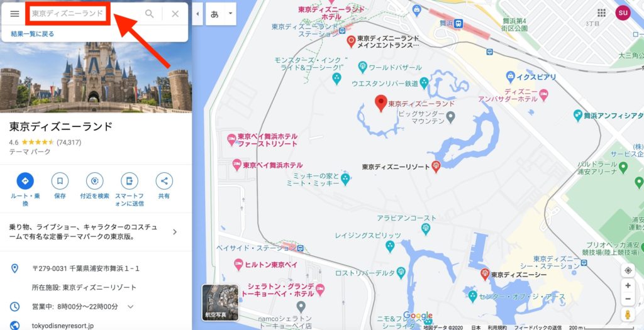The height and width of the screenshot is (330, 644).
Task: Click the 東京ディズニーリゾート map pin
Action: click(x=436, y=166)
